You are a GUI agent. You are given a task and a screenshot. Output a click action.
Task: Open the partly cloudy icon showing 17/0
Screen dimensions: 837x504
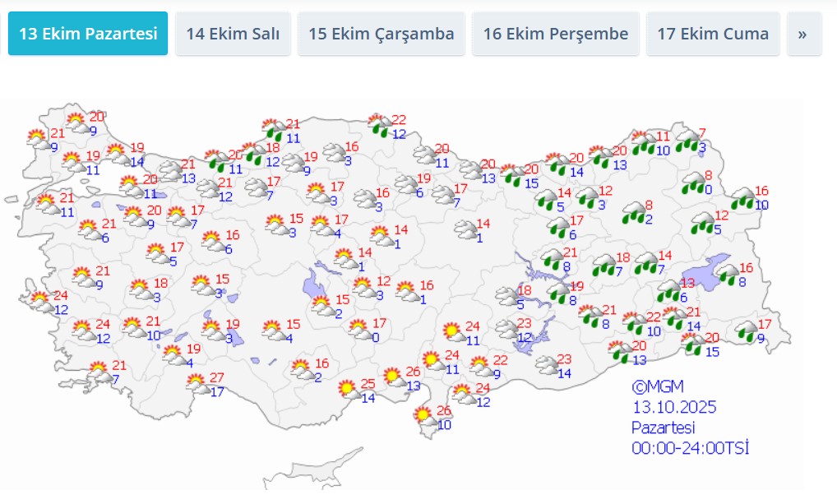pyautogui.click(x=358, y=330)
